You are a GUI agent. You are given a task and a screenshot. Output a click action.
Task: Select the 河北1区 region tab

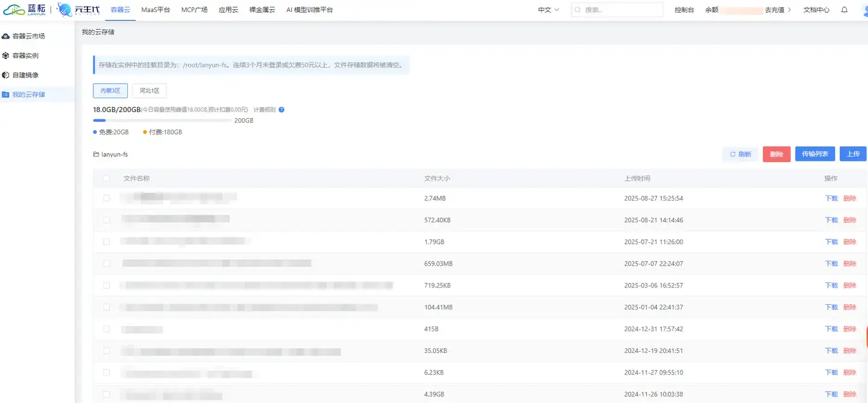149,91
